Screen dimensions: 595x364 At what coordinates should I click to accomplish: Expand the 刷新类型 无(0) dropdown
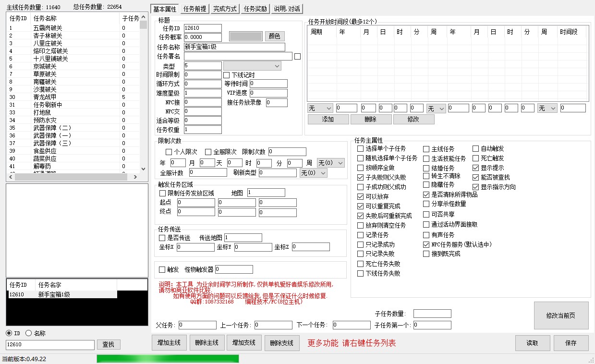[x=313, y=173]
